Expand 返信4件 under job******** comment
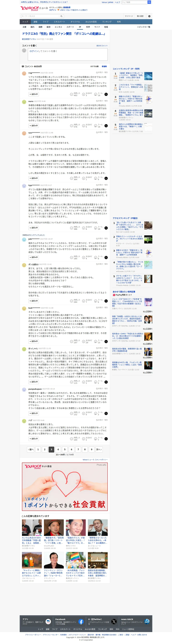 pyautogui.click(x=33, y=258)
